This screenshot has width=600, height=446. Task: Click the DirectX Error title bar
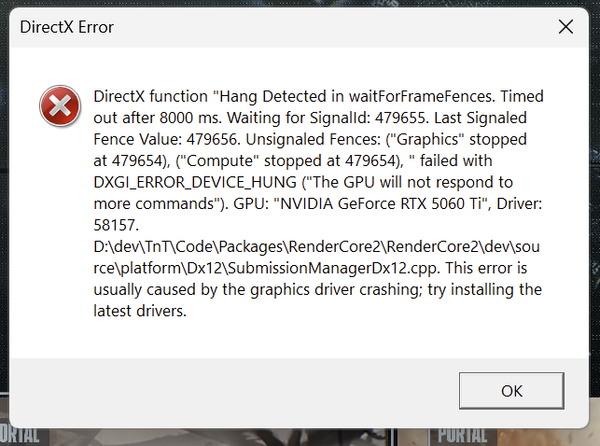tap(250, 27)
